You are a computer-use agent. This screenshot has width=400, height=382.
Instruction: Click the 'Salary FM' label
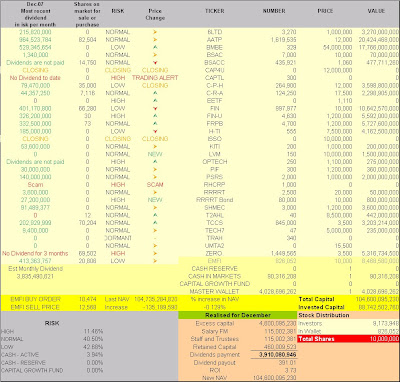click(215, 331)
